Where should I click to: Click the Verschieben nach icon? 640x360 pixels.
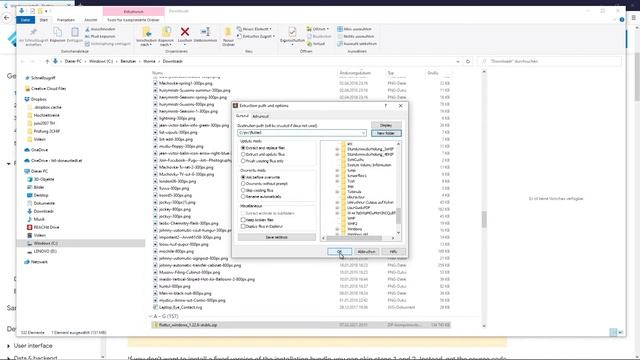tap(147, 32)
